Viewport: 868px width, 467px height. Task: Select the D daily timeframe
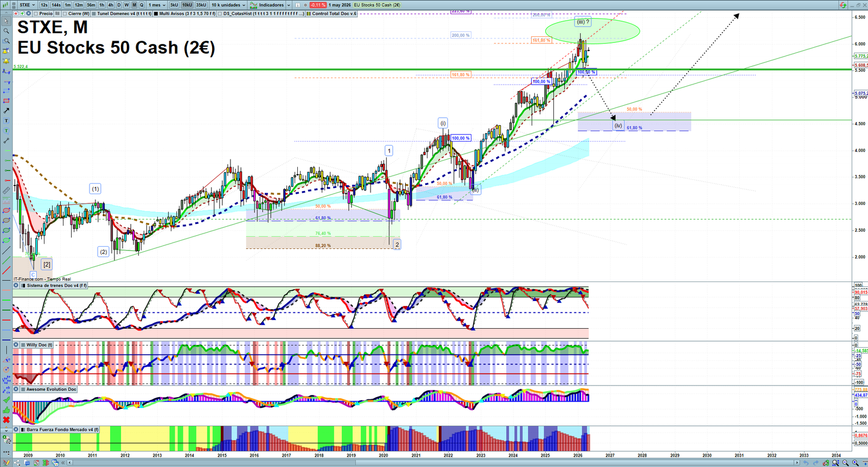coord(119,5)
